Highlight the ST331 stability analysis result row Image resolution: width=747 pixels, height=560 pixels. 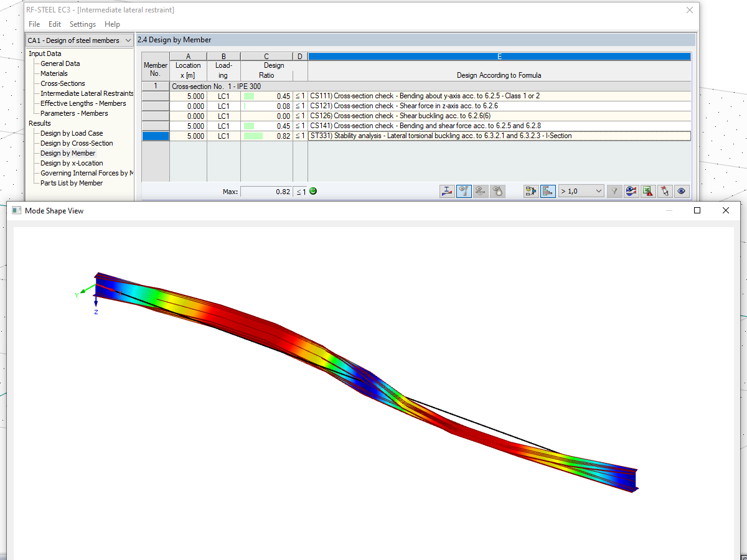pos(436,136)
